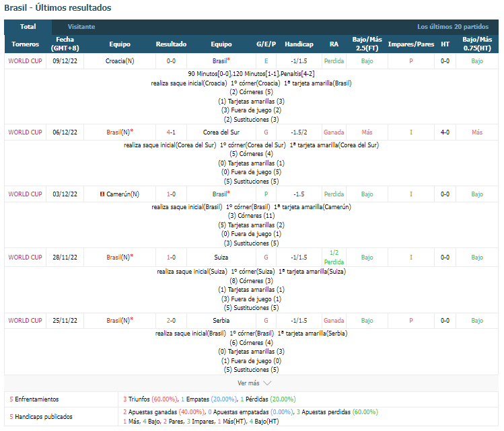Click '2 Apuestas ganadas (40.00%)' text
Screen dimensions: 504x431
164,412
